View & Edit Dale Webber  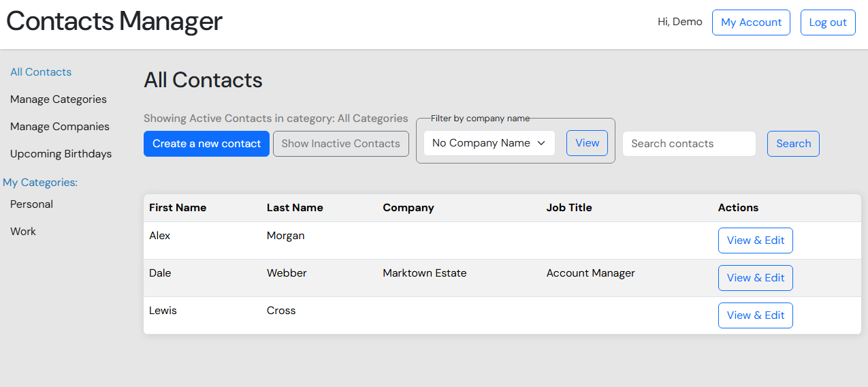point(755,278)
